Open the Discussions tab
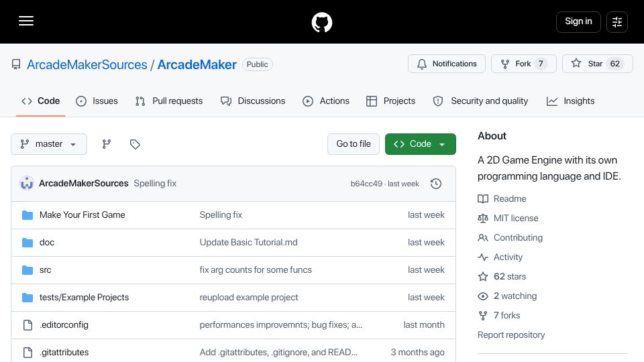This screenshot has width=644, height=362. (253, 101)
